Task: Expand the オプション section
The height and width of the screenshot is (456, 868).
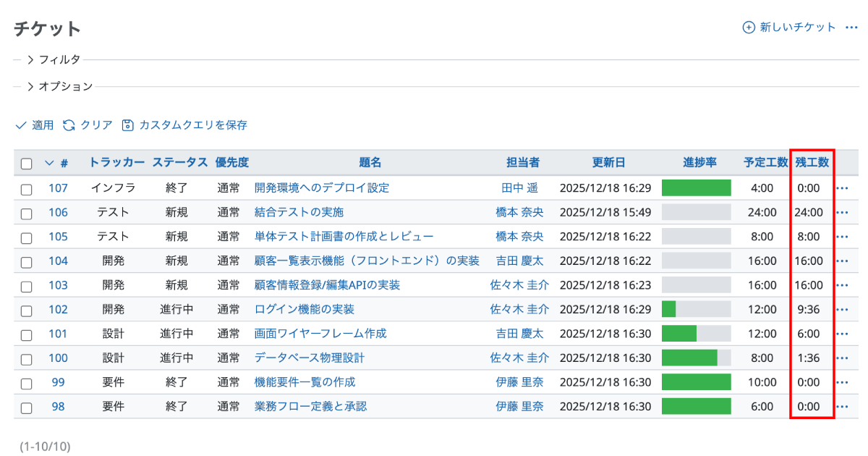Action: [x=59, y=86]
